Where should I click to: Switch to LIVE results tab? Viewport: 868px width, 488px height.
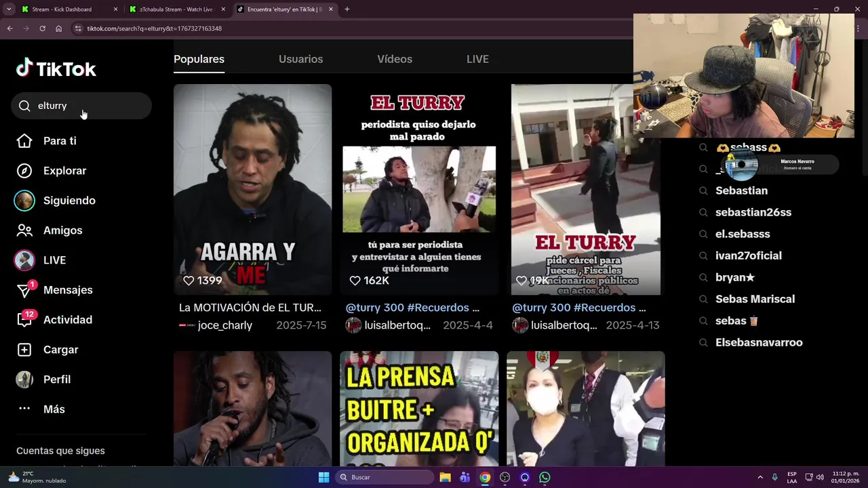coord(477,59)
